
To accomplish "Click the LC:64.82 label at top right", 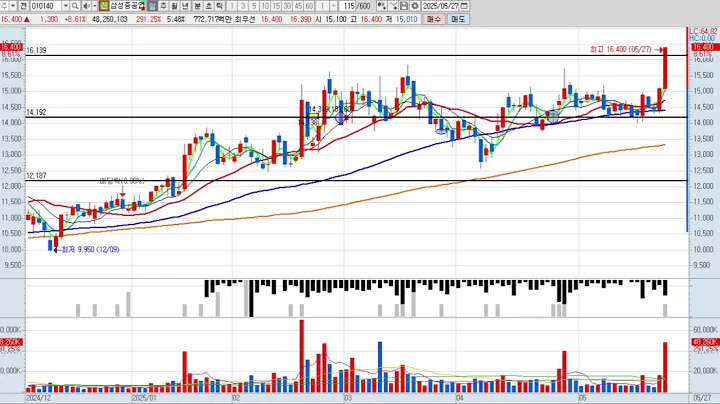I will tap(703, 31).
